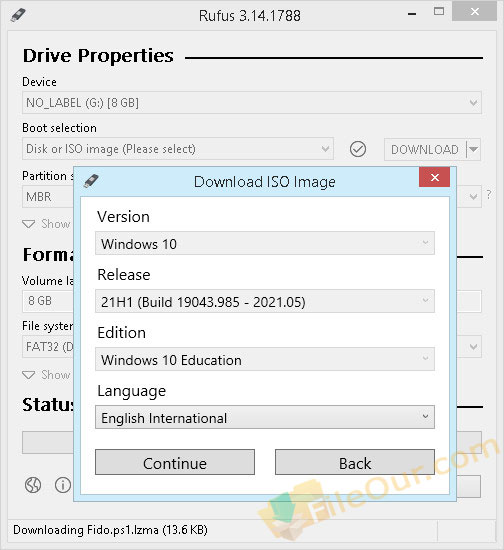Open the Device dropdown NO_LABEL (G:)
The height and width of the screenshot is (550, 504).
point(252,103)
